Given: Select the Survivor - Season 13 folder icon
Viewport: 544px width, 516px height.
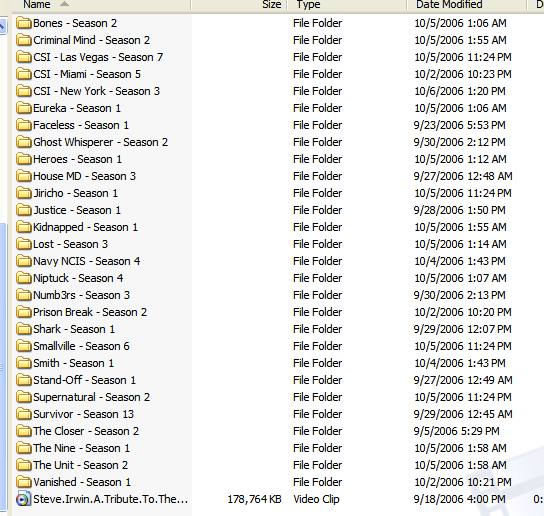Looking at the screenshot, I should tap(24, 414).
